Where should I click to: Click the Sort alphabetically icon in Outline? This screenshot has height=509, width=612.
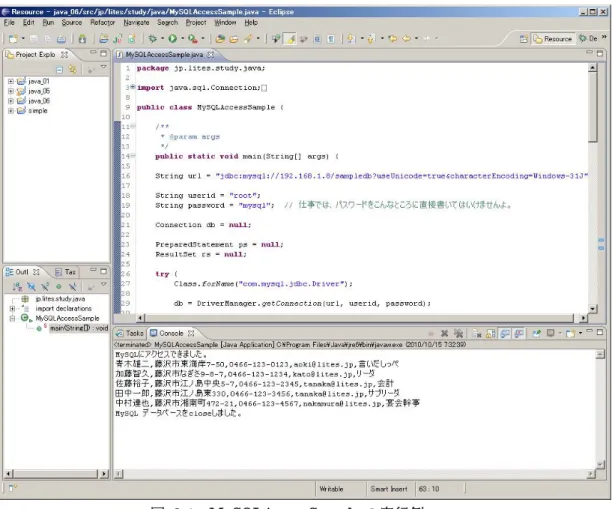[17, 287]
